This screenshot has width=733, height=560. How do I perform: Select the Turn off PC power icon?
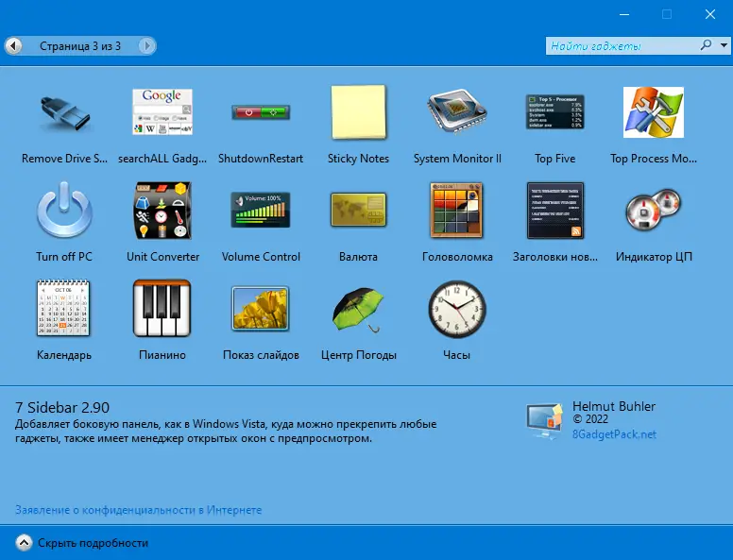point(64,211)
